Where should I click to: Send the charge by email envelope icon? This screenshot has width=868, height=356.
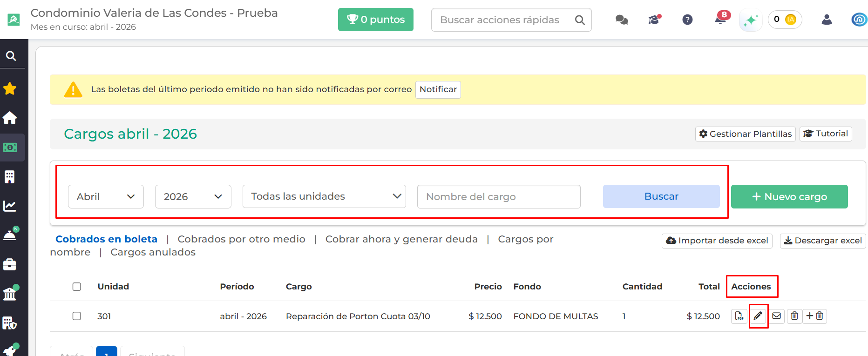776,316
